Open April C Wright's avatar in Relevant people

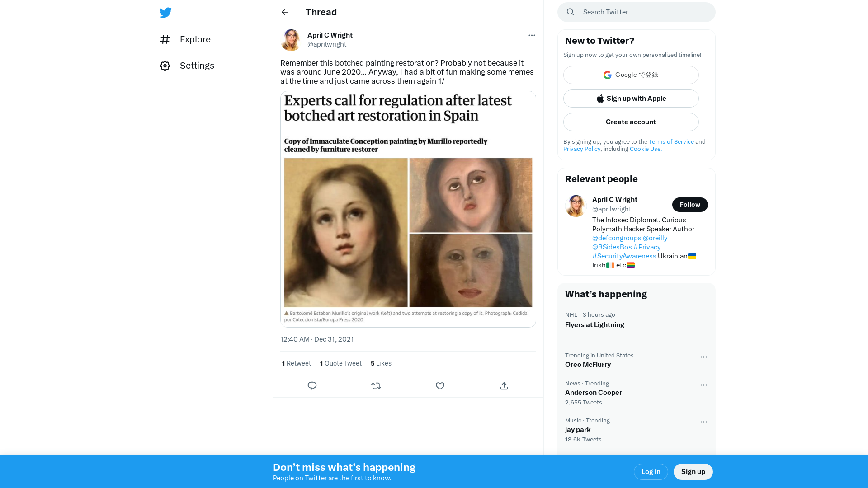576,206
